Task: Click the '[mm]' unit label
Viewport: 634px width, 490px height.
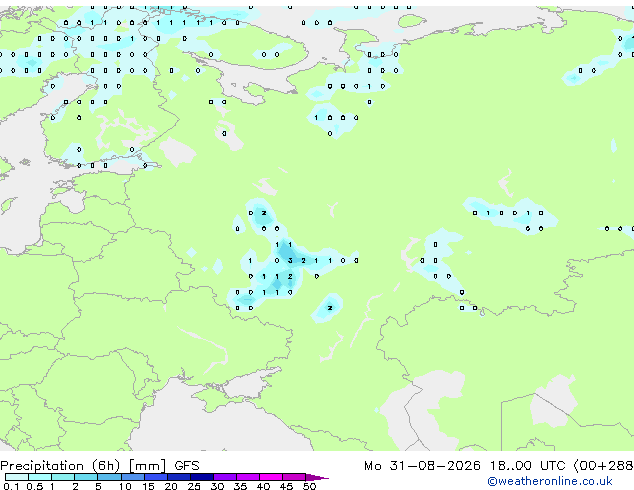Action: [147, 466]
